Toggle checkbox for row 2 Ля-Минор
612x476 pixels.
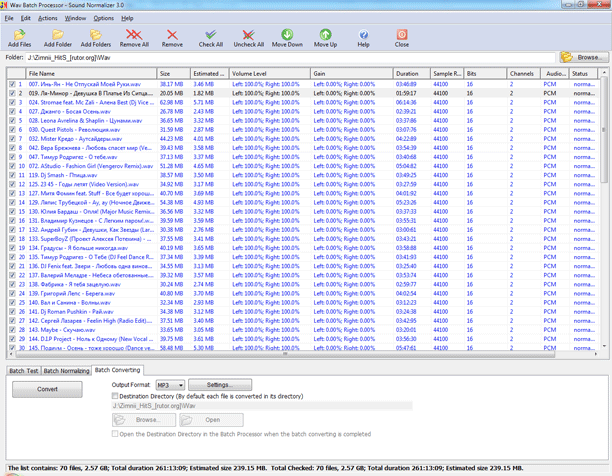(12, 93)
